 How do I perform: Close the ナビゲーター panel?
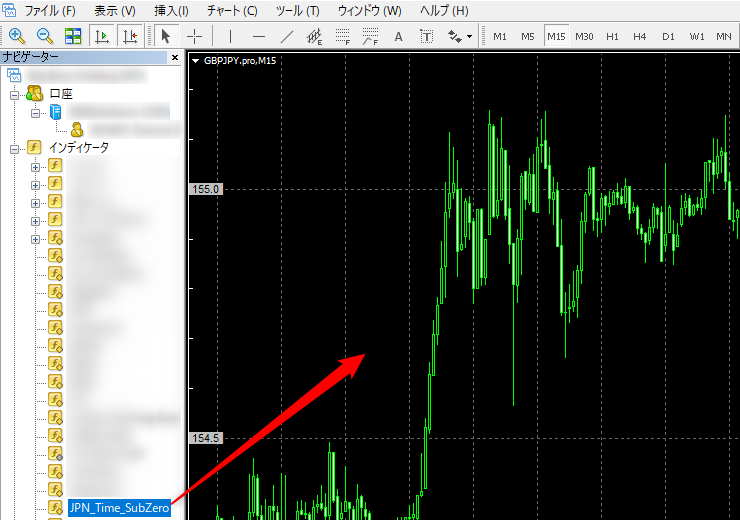pos(175,57)
